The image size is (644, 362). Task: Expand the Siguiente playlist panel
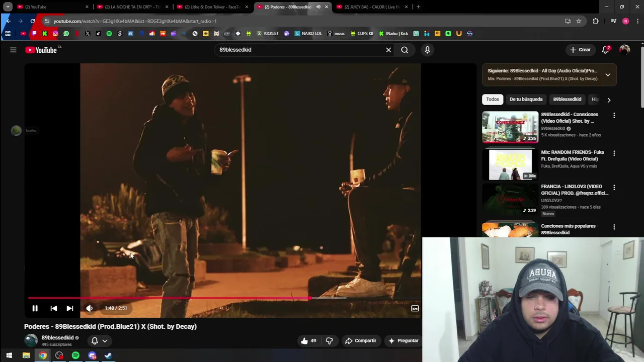(x=608, y=75)
